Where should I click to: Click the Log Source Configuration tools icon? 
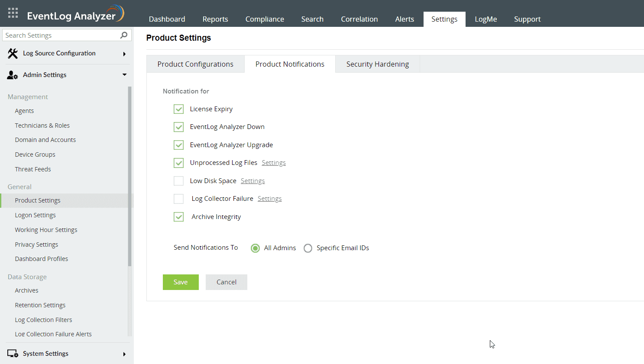[x=13, y=53]
